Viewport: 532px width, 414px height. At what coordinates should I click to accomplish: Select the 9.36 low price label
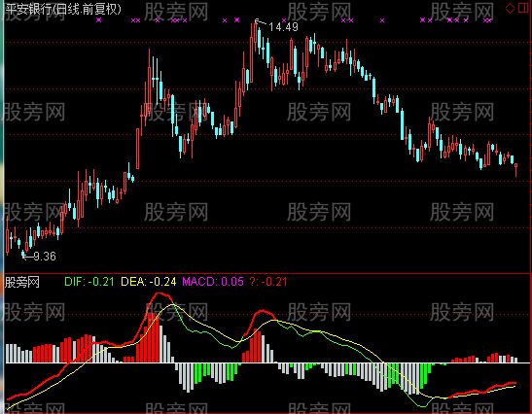click(x=45, y=256)
